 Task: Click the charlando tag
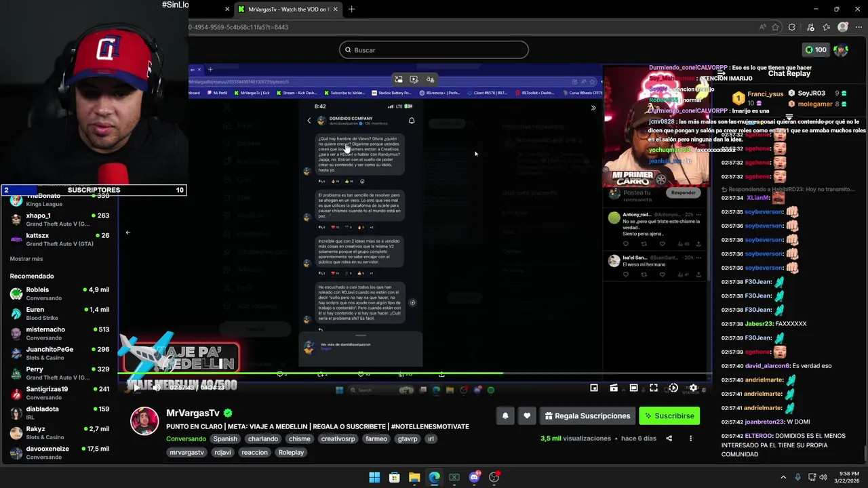pos(263,439)
